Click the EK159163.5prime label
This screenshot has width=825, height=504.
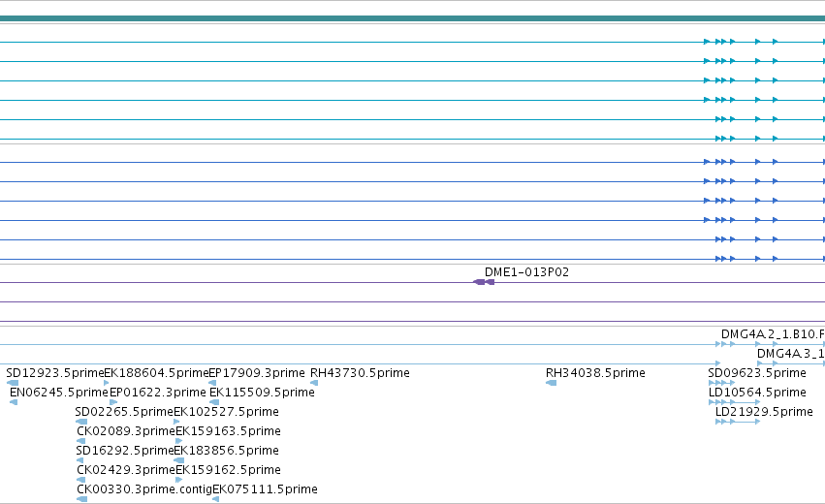tap(229, 431)
